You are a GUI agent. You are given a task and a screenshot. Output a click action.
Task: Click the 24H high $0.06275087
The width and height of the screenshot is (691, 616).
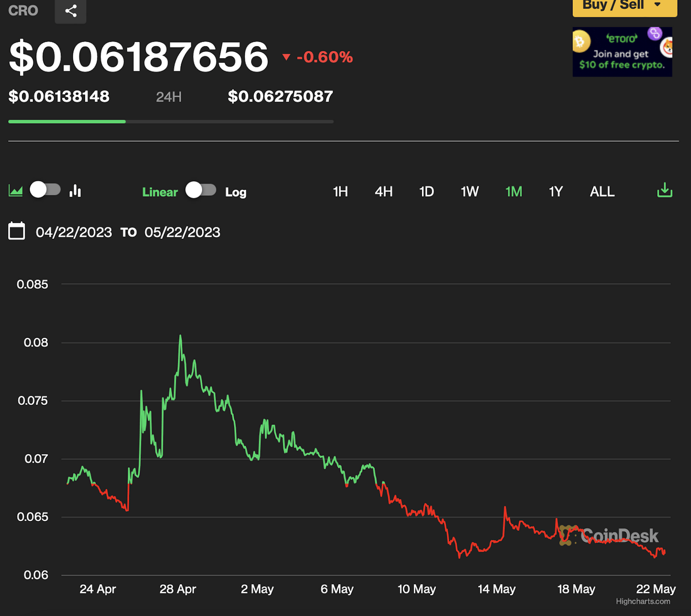pyautogui.click(x=280, y=96)
